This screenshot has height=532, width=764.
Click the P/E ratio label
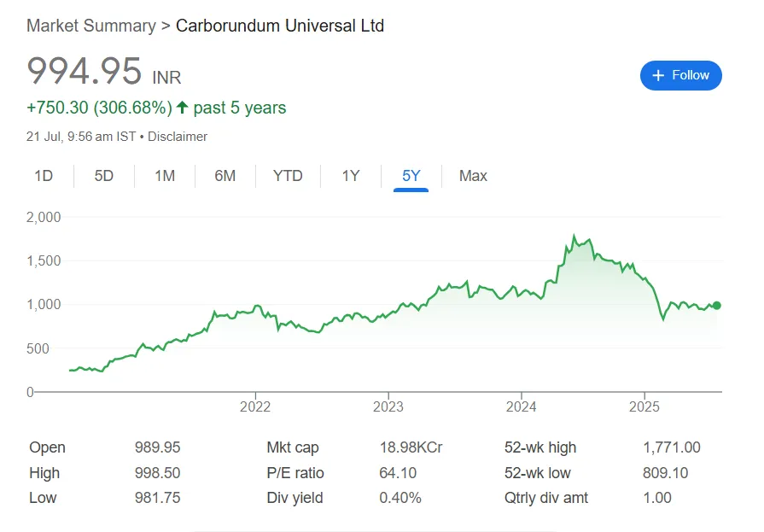click(295, 473)
